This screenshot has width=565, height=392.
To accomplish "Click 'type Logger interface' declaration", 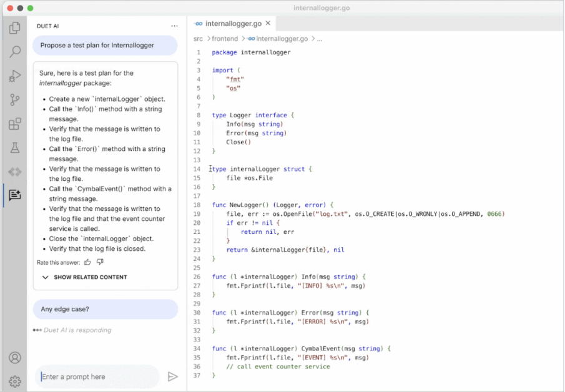I will pyautogui.click(x=253, y=115).
